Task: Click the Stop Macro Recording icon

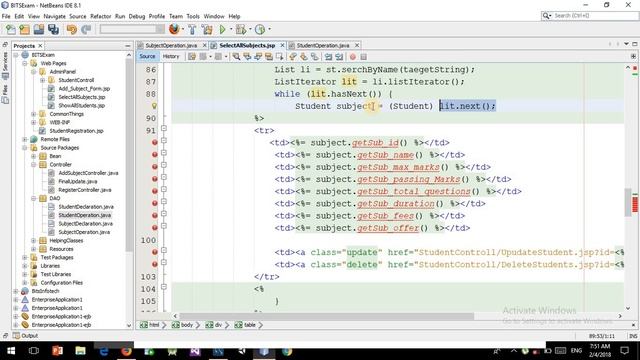Action: click(x=363, y=57)
